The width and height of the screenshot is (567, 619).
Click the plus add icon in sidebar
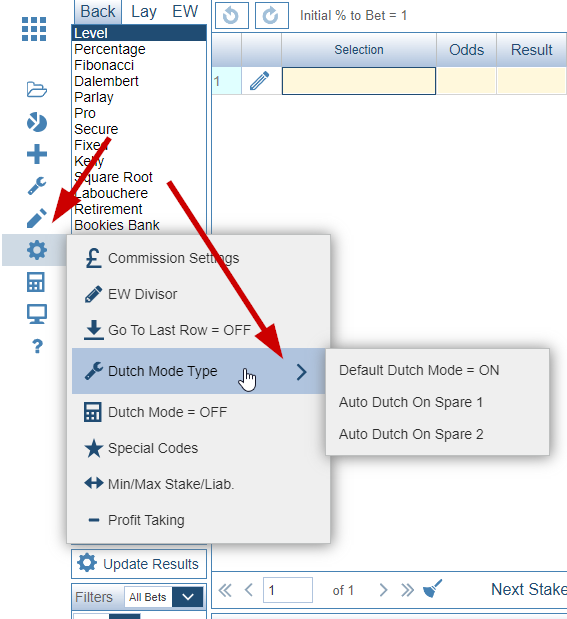pos(37,154)
